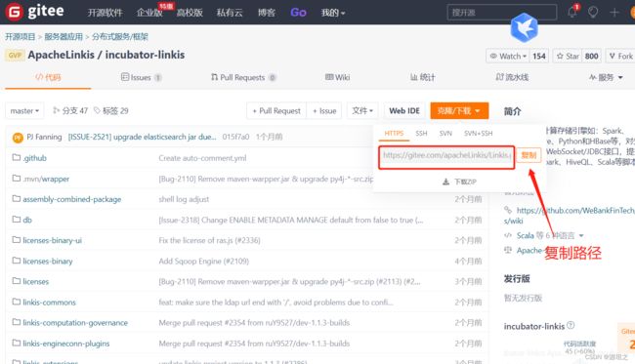The width and height of the screenshot is (635, 364).
Task: Open the linkis-commons folder
Action: (x=50, y=303)
